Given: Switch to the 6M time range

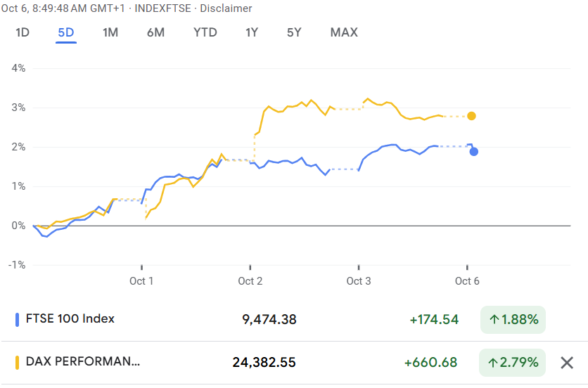Looking at the screenshot, I should [x=155, y=32].
